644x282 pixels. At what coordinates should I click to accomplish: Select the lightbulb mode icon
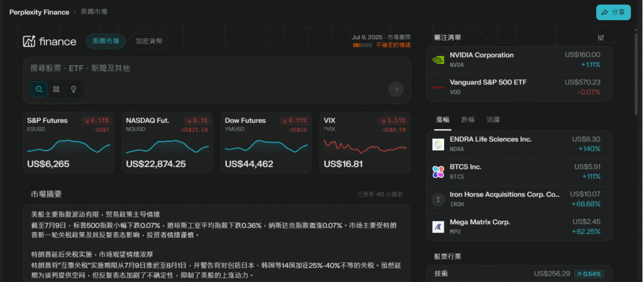tap(74, 89)
